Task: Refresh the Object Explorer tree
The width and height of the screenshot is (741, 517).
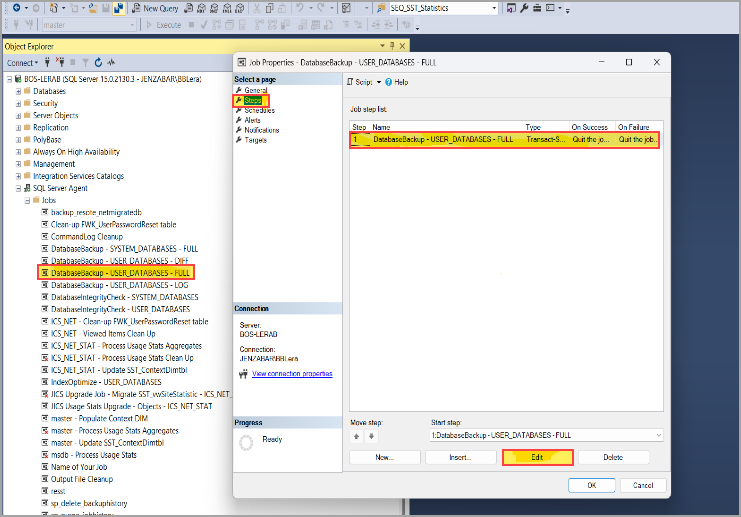Action: point(98,62)
